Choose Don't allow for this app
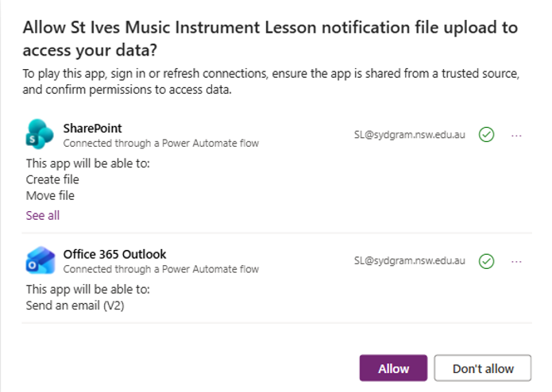Screen dimensions: 552x392 click(483, 368)
